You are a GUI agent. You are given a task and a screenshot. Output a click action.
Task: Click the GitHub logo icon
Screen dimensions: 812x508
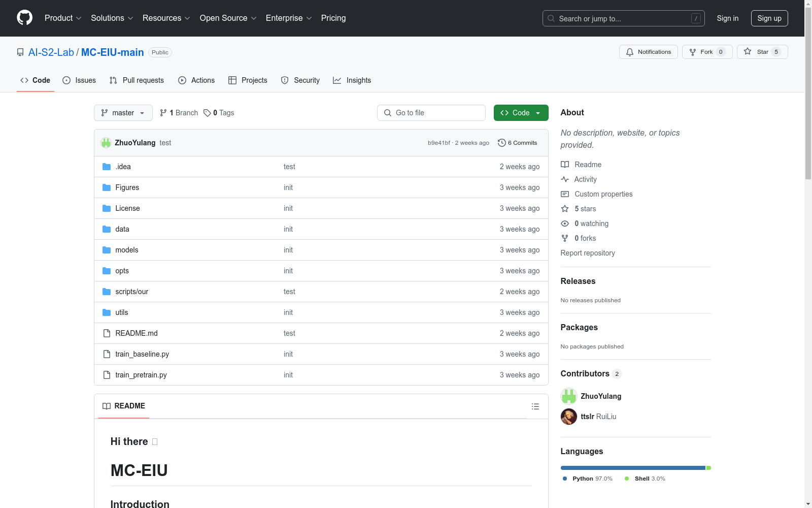[x=24, y=18]
